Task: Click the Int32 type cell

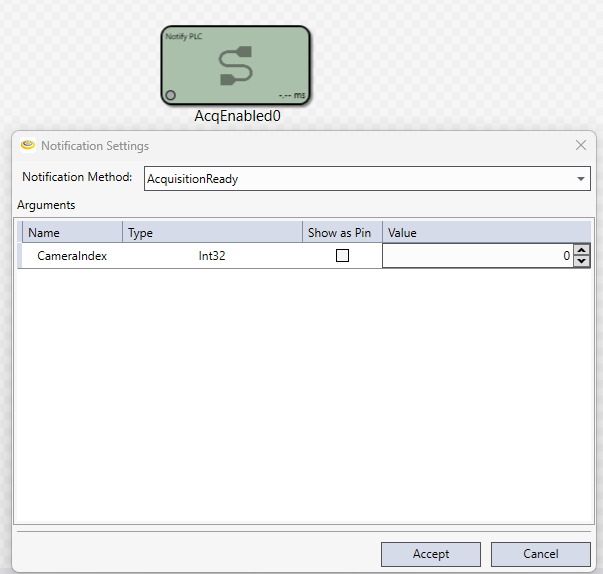Action: coord(212,256)
